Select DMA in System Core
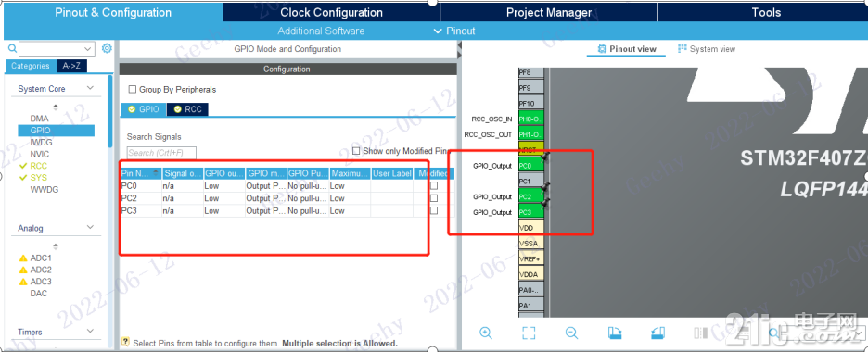Viewport: 868px width, 352px height. (39, 119)
